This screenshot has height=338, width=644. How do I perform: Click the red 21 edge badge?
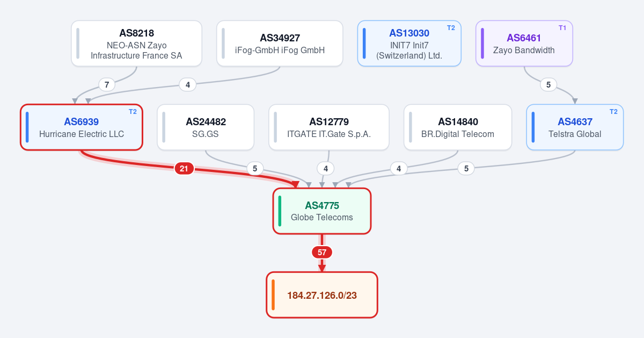pyautogui.click(x=184, y=169)
